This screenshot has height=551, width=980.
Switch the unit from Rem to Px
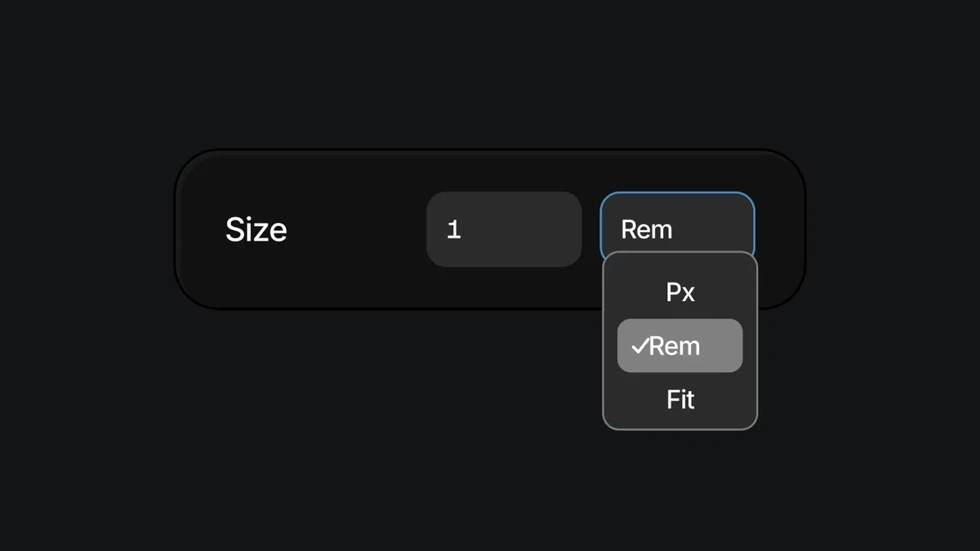tap(680, 291)
